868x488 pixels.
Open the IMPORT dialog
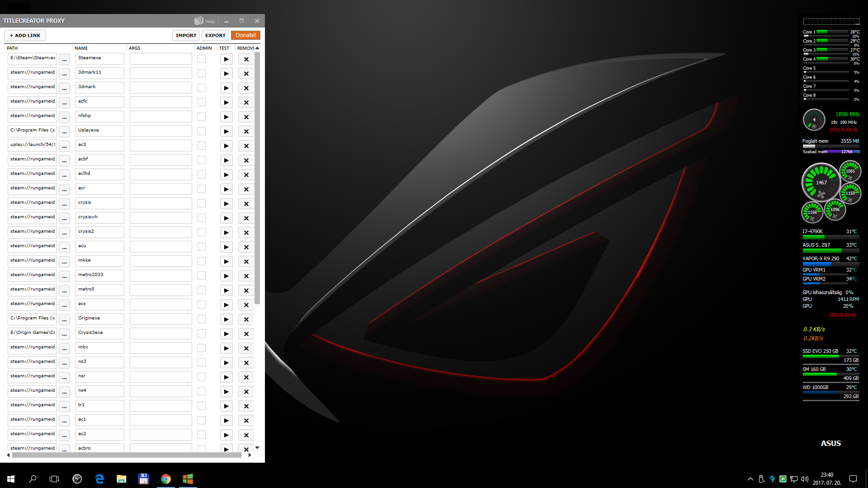186,35
